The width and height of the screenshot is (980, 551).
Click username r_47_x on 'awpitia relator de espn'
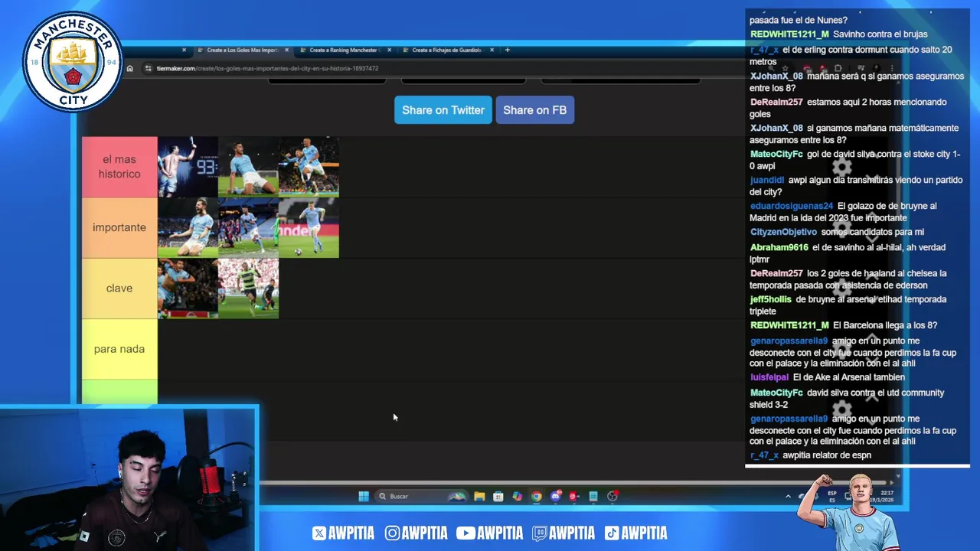tap(764, 456)
